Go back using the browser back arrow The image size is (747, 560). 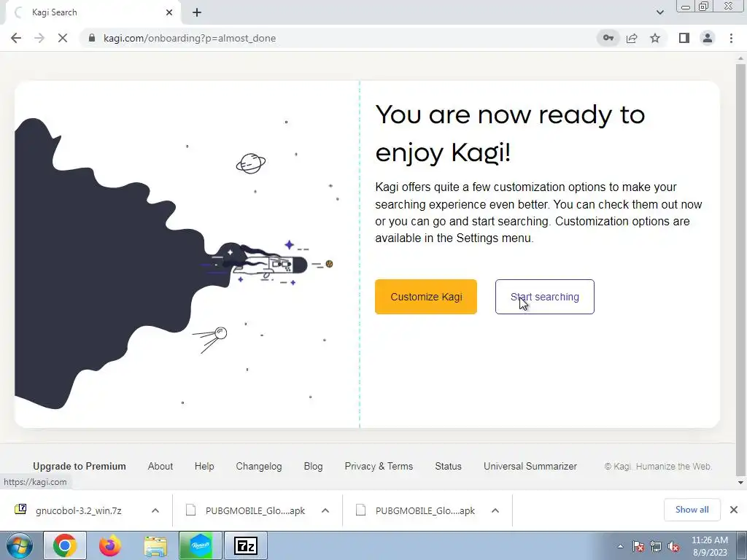click(x=16, y=38)
